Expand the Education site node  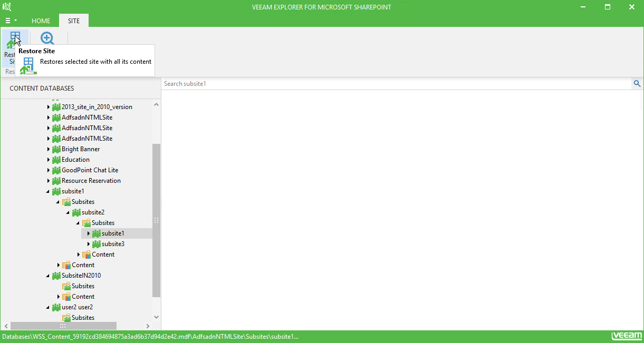tap(49, 160)
